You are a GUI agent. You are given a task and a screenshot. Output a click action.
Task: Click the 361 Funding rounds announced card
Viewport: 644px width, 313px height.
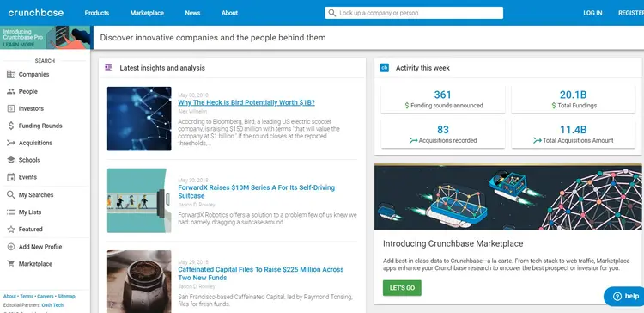click(x=443, y=100)
